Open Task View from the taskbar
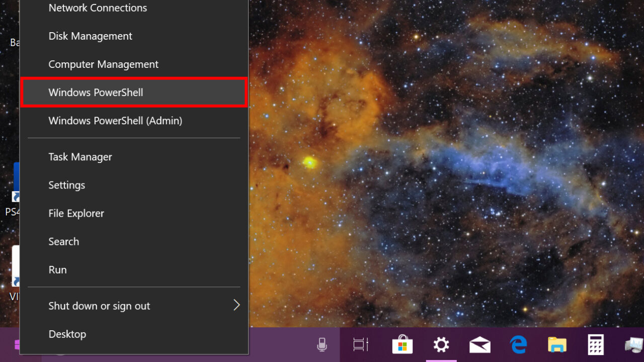The height and width of the screenshot is (362, 644). point(360,345)
